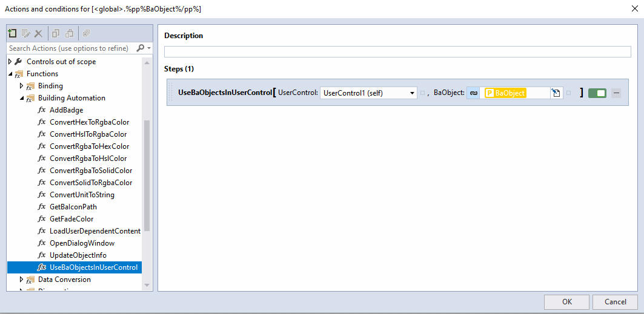
Task: Click the link binding icon beside BaObject
Action: (473, 93)
